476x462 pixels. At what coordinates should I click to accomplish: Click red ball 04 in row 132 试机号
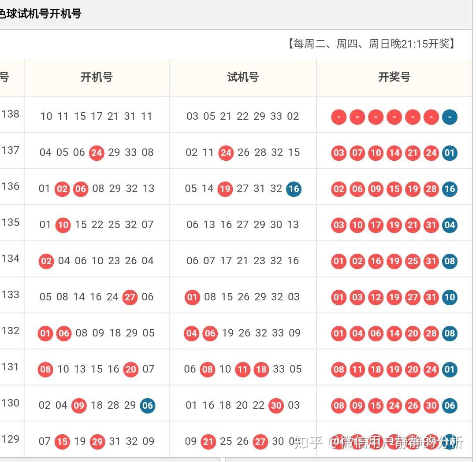[192, 333]
